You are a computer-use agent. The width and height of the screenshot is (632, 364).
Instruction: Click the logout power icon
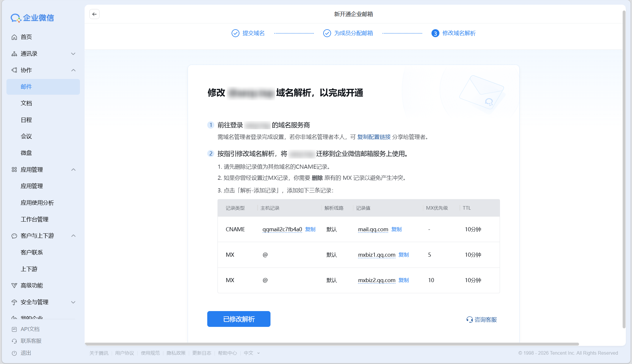(14, 353)
